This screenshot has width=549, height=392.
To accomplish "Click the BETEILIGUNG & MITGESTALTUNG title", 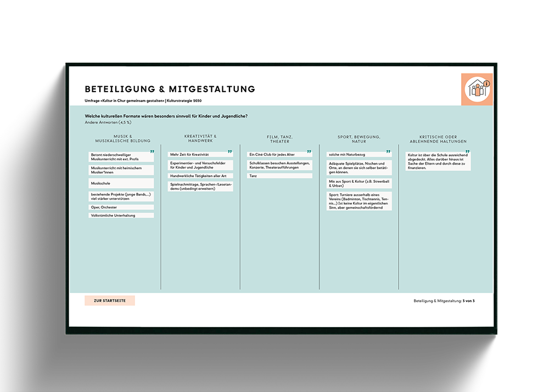I will coord(170,89).
